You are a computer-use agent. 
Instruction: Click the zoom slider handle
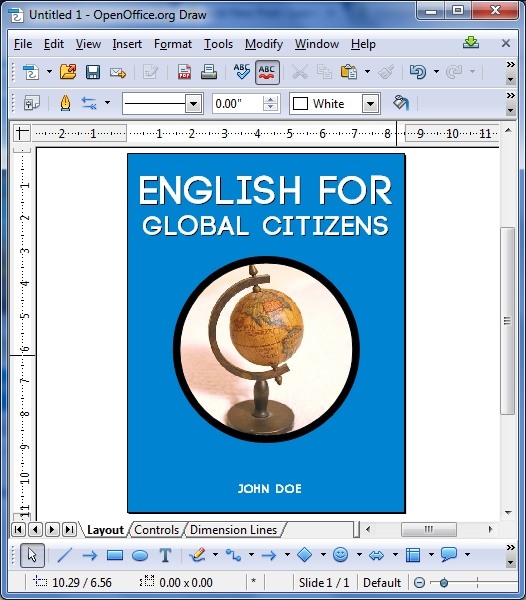pyautogui.click(x=444, y=583)
